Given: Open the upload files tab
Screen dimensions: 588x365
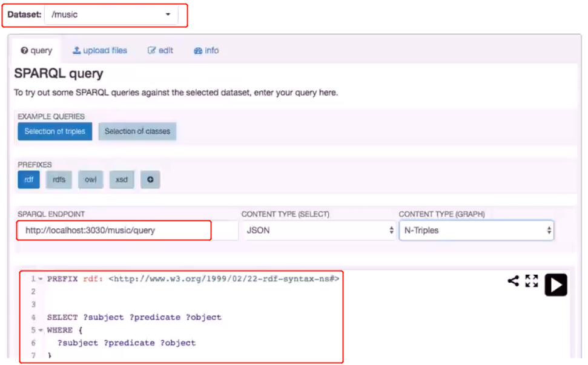Looking at the screenshot, I should 100,51.
